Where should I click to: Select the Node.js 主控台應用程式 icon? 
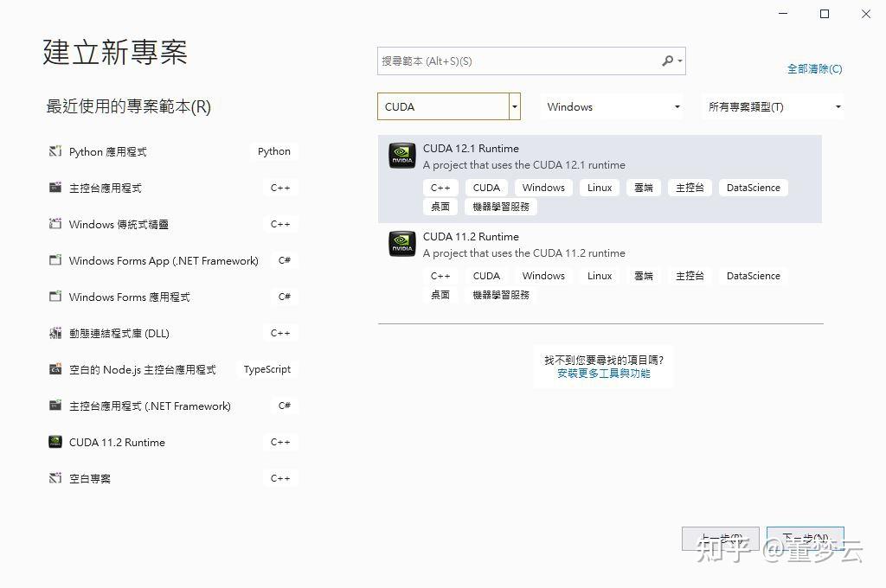[55, 368]
